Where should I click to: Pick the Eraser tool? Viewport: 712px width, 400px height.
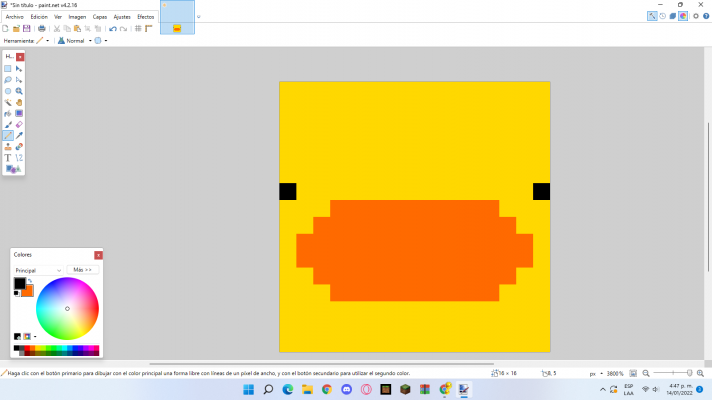(19, 124)
